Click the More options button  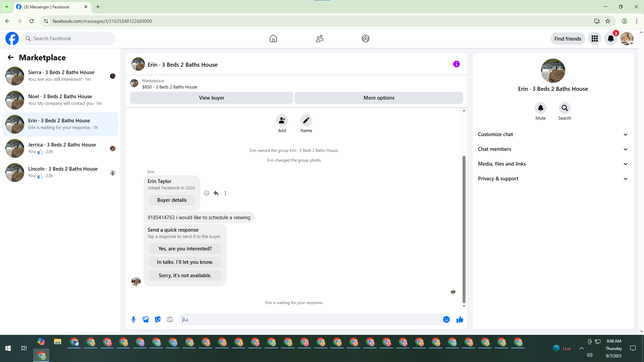coord(379,98)
